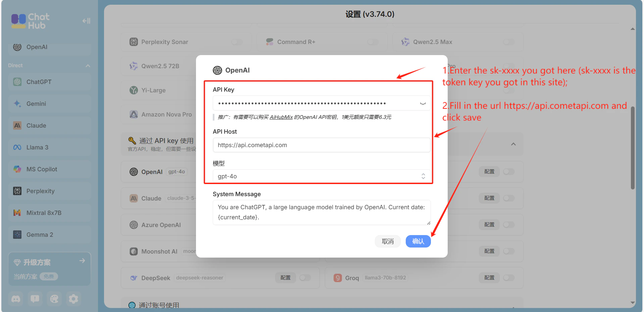Click the Amazon Nova Pro icon
Screen dimensions: 644x312
134,115
